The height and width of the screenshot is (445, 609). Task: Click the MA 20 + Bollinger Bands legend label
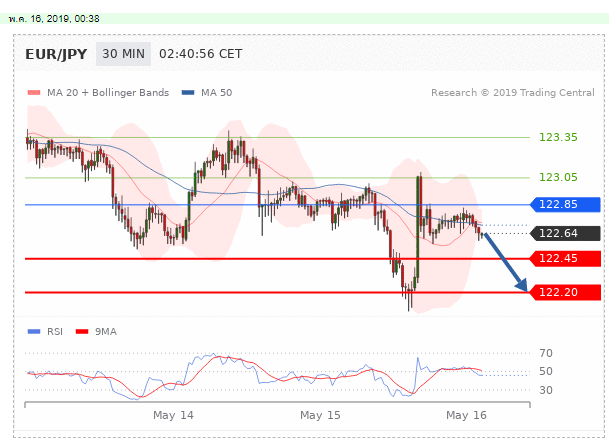pos(108,92)
